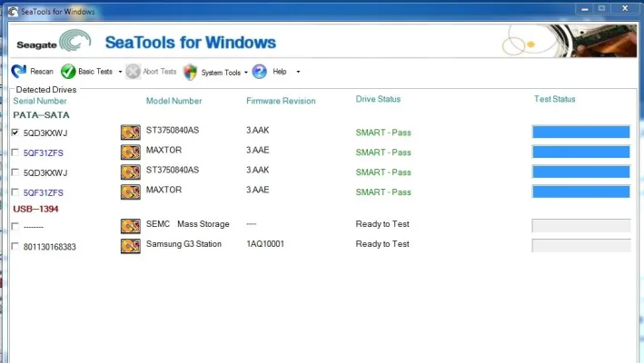Click the first drive's blue test progress bar
The image size is (644, 363).
580,132
